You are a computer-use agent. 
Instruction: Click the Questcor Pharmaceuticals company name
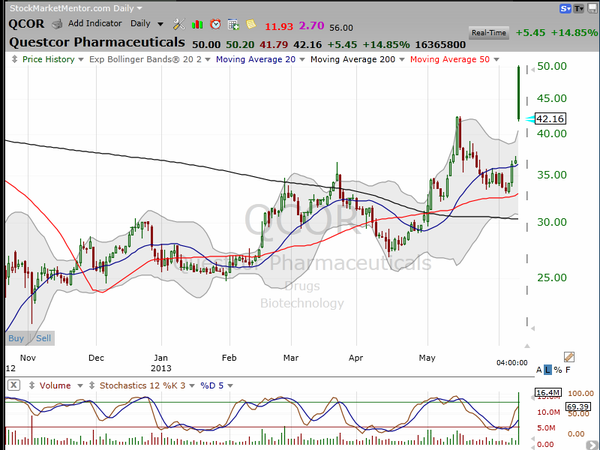pyautogui.click(x=97, y=42)
